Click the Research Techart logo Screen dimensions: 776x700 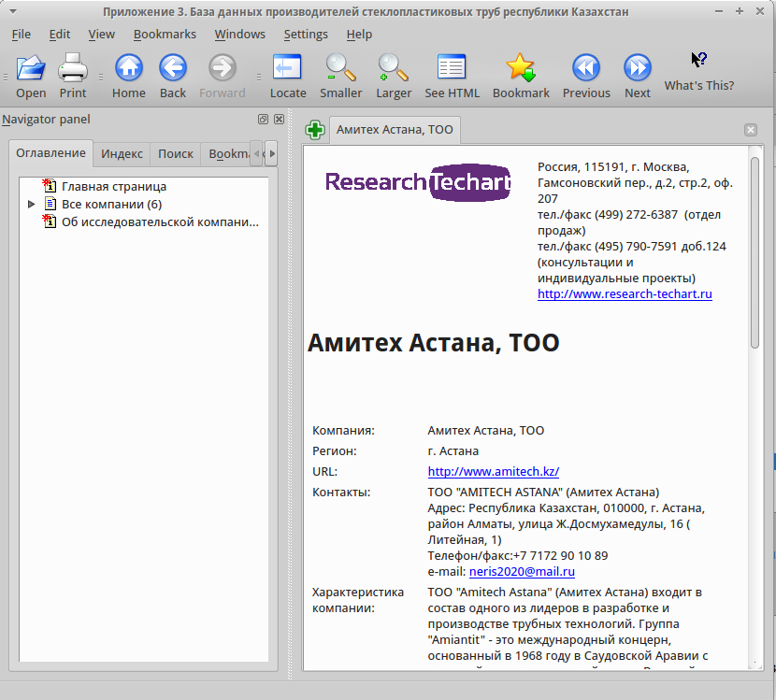click(x=418, y=182)
